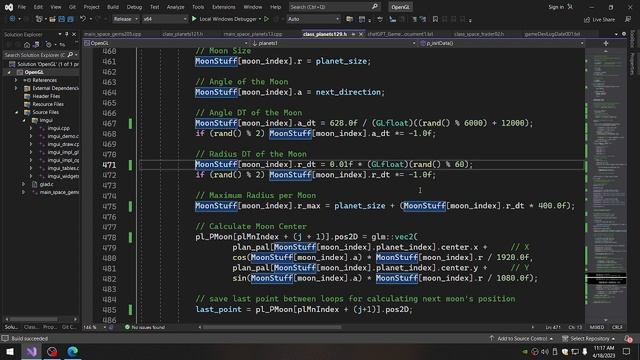Image resolution: width=640 pixels, height=360 pixels.
Task: Show the open documents list dropdown
Action: (616, 34)
